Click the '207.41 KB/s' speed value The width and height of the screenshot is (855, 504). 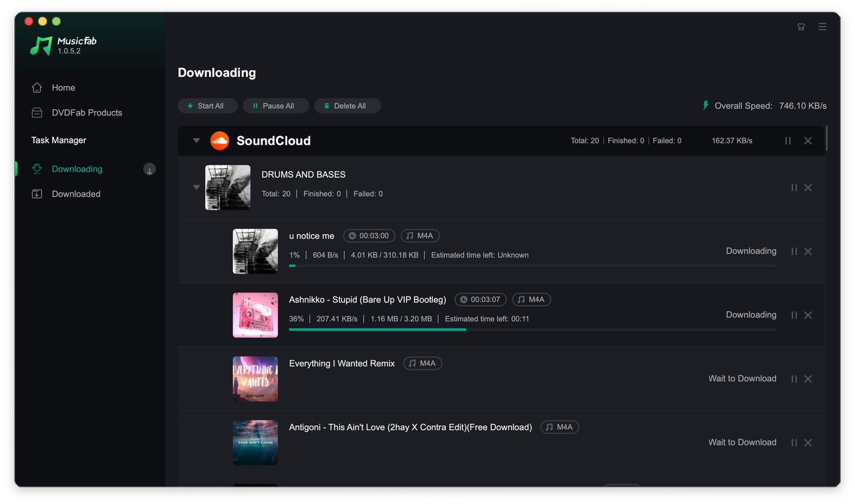(x=337, y=319)
